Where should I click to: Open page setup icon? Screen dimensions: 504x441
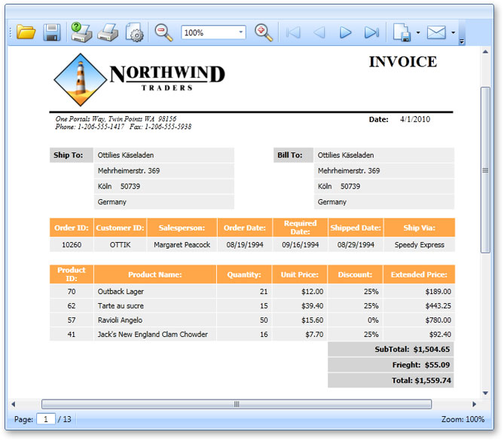click(x=134, y=32)
